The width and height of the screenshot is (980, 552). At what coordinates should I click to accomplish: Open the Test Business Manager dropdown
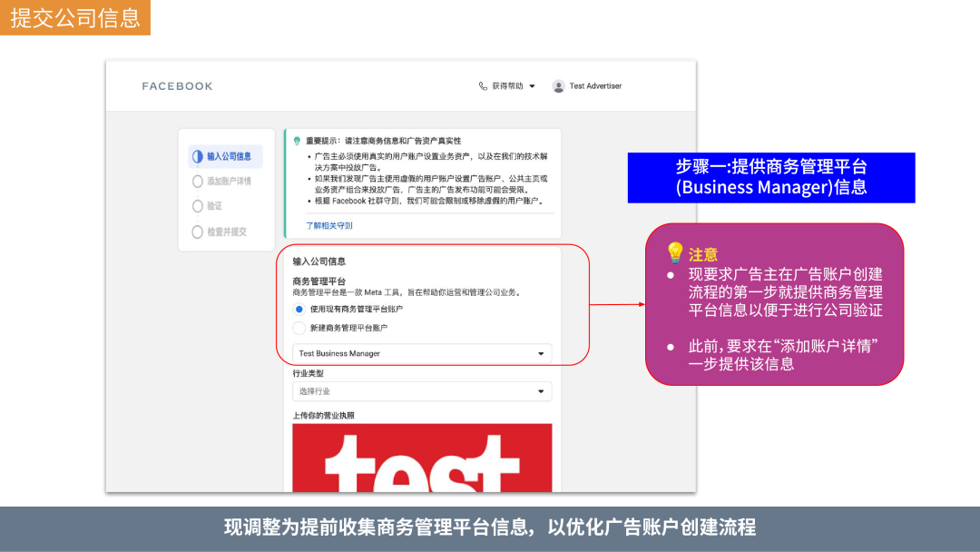click(x=422, y=353)
